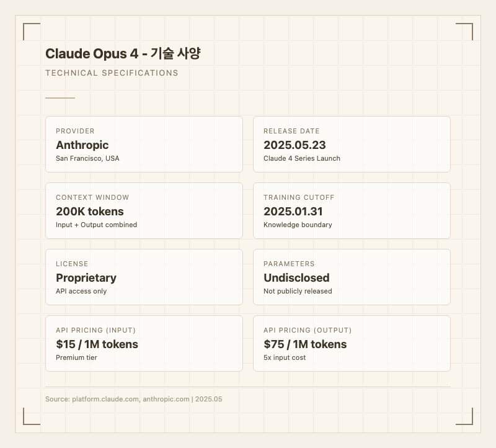Select the License card showing Proprietary

(x=144, y=277)
